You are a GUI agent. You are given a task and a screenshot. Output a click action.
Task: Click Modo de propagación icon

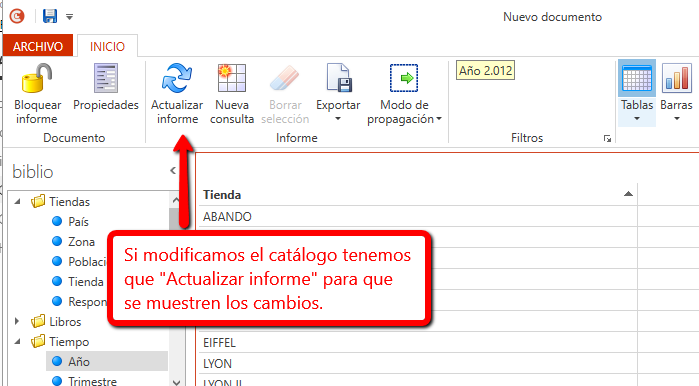coord(404,78)
